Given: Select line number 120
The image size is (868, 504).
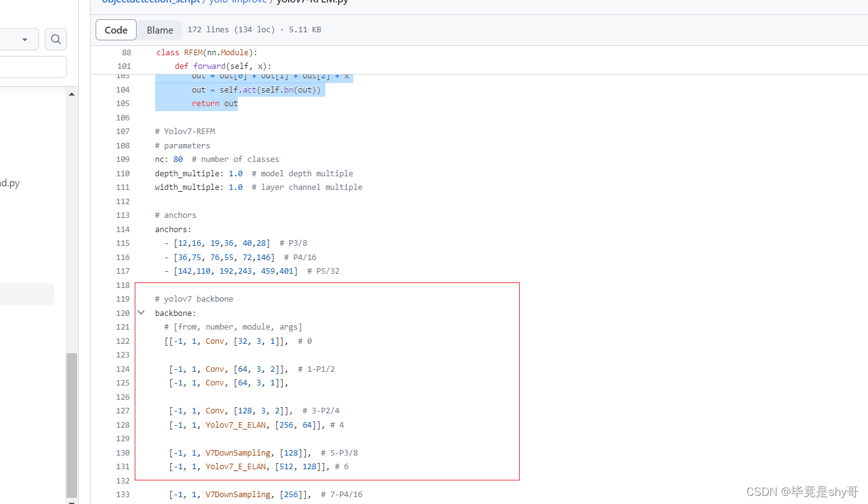Looking at the screenshot, I should click(x=123, y=313).
